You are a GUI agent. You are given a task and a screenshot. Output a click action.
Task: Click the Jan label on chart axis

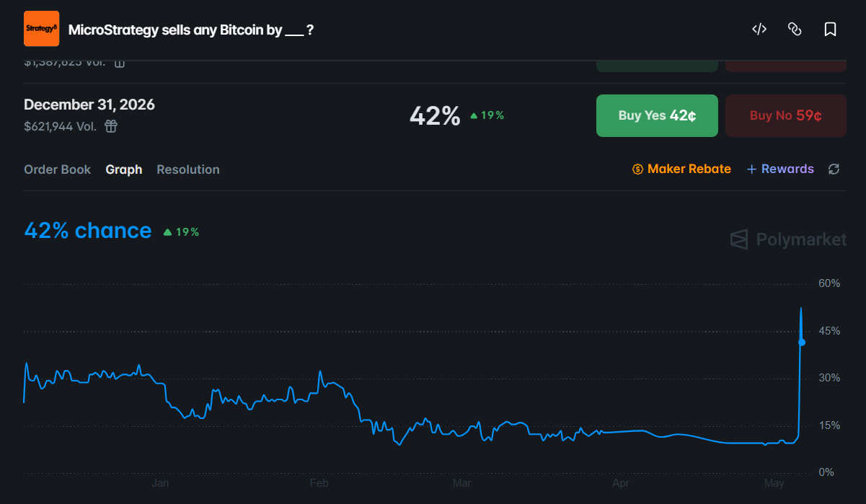click(160, 483)
